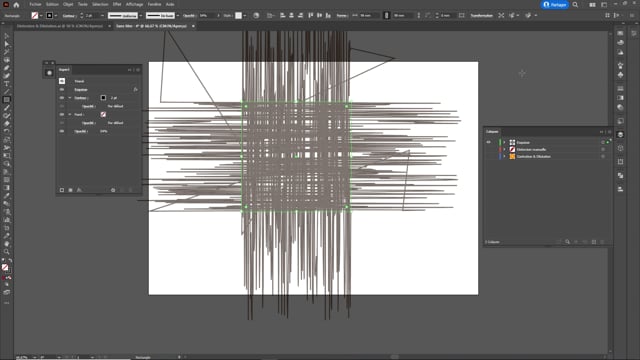
Task: Click the recolor artwork wheel icon
Action: pos(256,16)
